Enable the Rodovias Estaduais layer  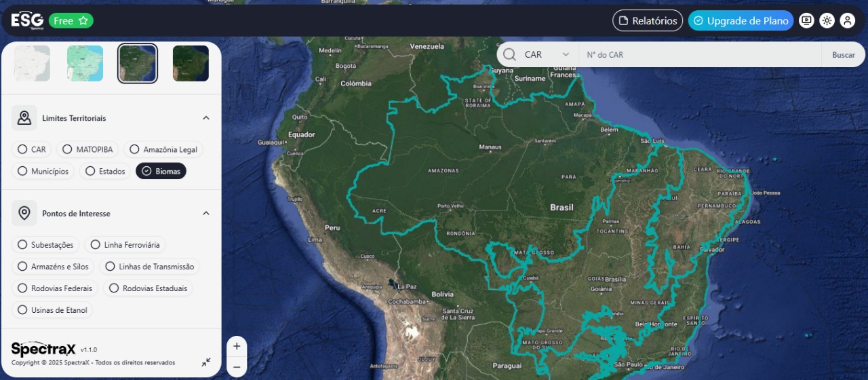149,288
